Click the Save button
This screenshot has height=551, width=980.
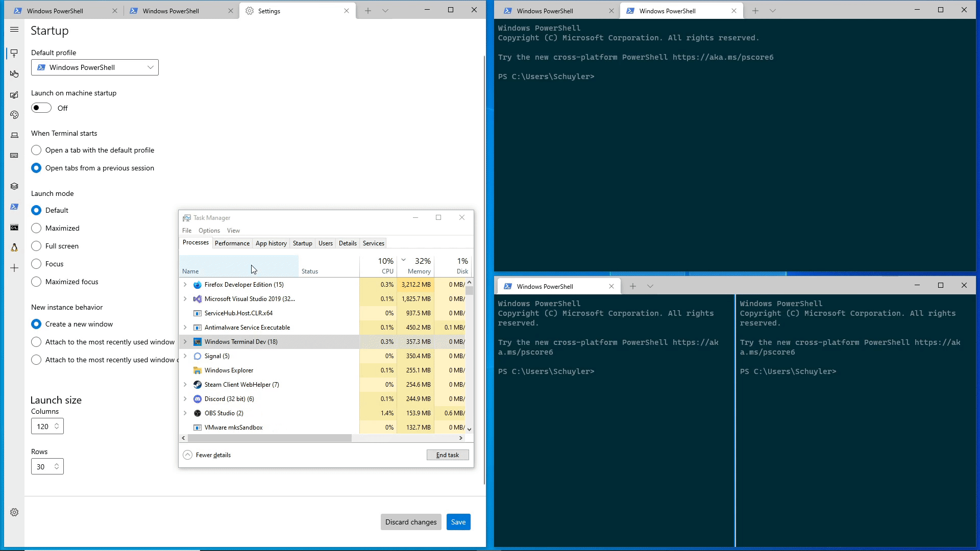click(x=458, y=522)
